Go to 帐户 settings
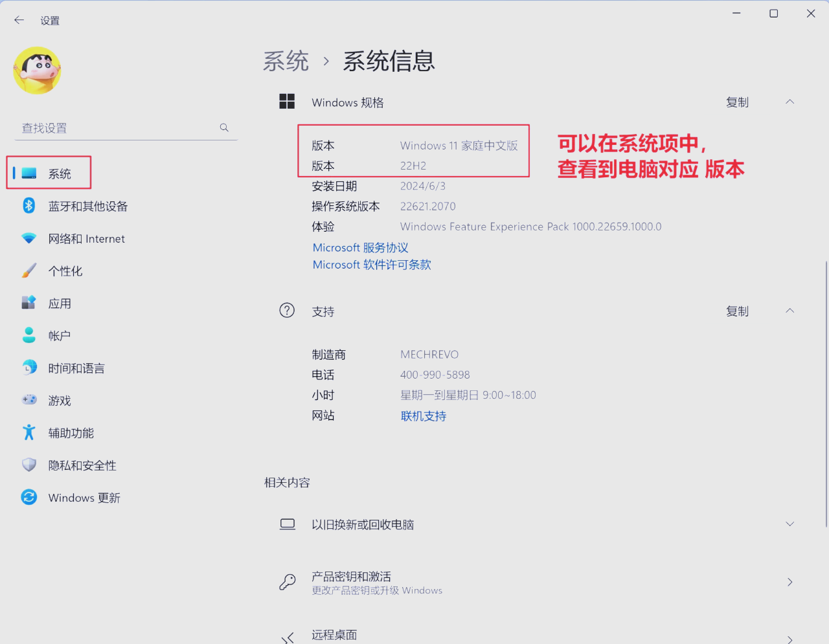The height and width of the screenshot is (644, 829). pyautogui.click(x=60, y=336)
